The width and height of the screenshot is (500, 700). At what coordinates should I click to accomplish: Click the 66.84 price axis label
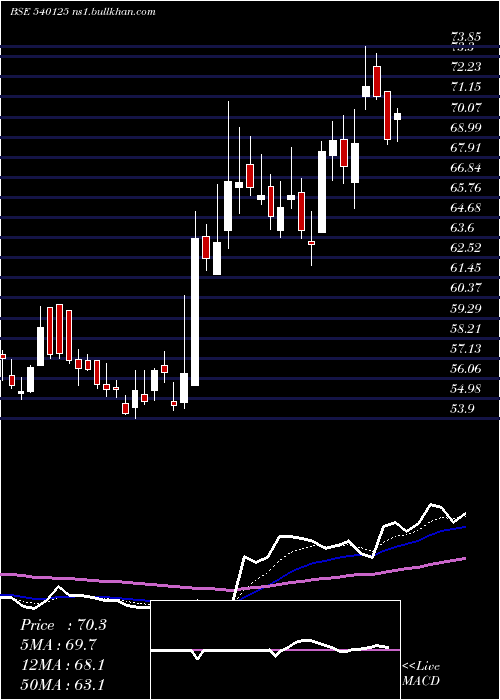(467, 168)
